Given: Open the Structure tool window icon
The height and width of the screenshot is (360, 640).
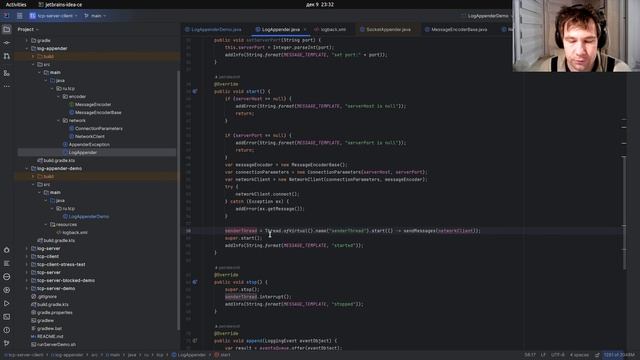Looking at the screenshot, I should [7, 73].
